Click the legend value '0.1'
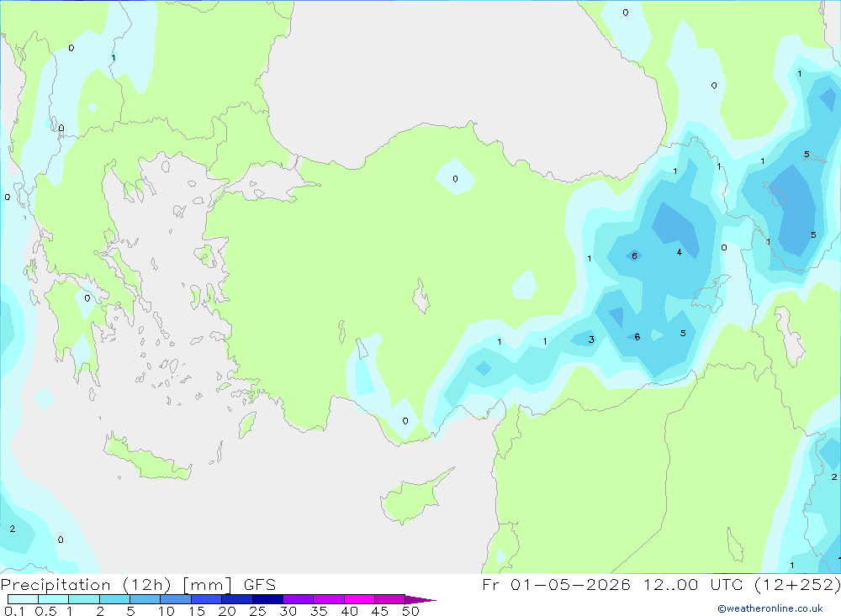841x616 pixels. 14,611
